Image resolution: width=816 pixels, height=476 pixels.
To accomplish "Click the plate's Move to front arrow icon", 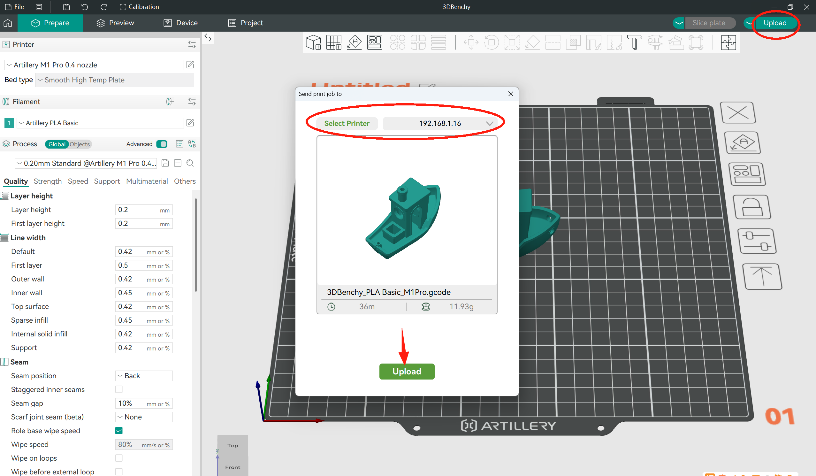I will tap(762, 276).
